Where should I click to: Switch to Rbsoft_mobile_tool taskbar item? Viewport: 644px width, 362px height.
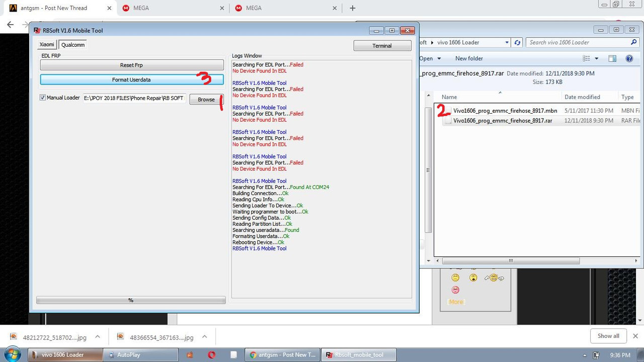pyautogui.click(x=359, y=354)
